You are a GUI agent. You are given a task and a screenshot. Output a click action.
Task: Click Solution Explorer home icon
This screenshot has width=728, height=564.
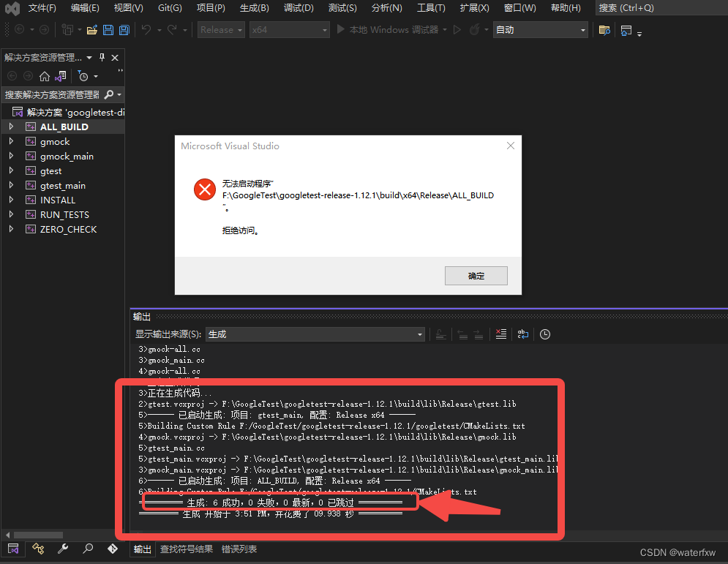point(45,76)
